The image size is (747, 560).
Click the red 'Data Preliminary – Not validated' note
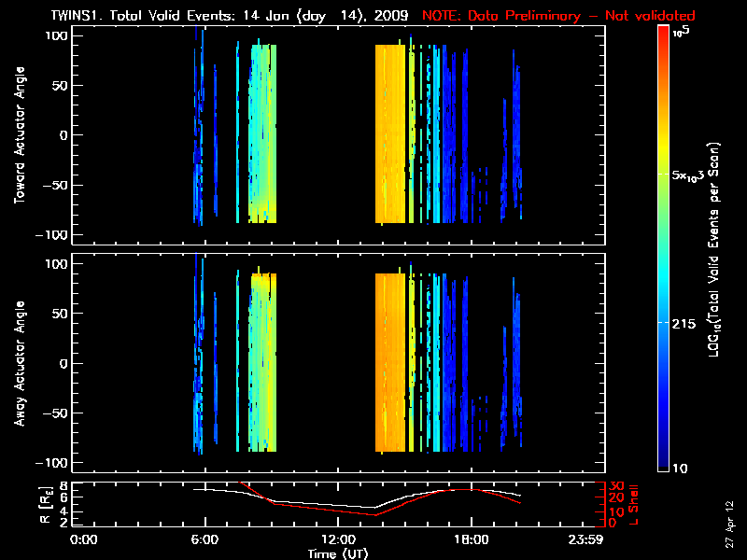click(558, 16)
